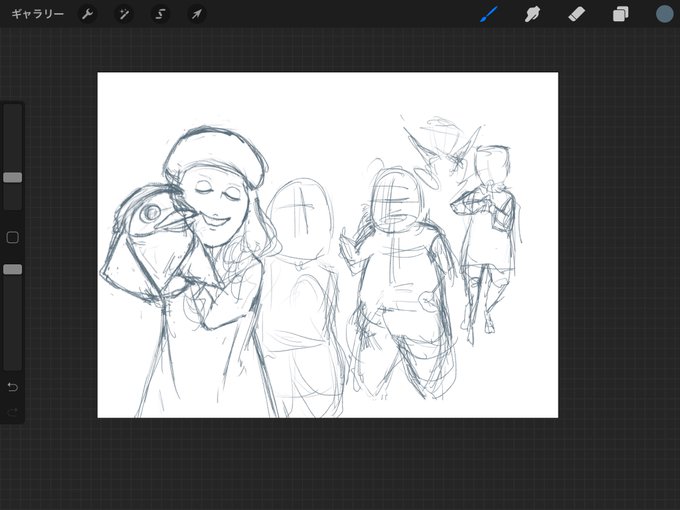Click the brush size slider handle
The height and width of the screenshot is (510, 680).
(x=13, y=177)
